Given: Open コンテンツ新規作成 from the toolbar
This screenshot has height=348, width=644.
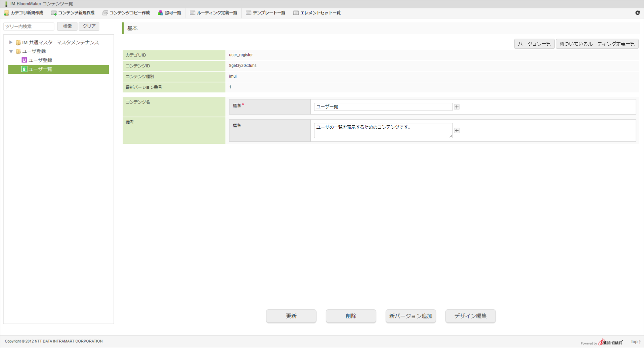Looking at the screenshot, I should [x=73, y=13].
